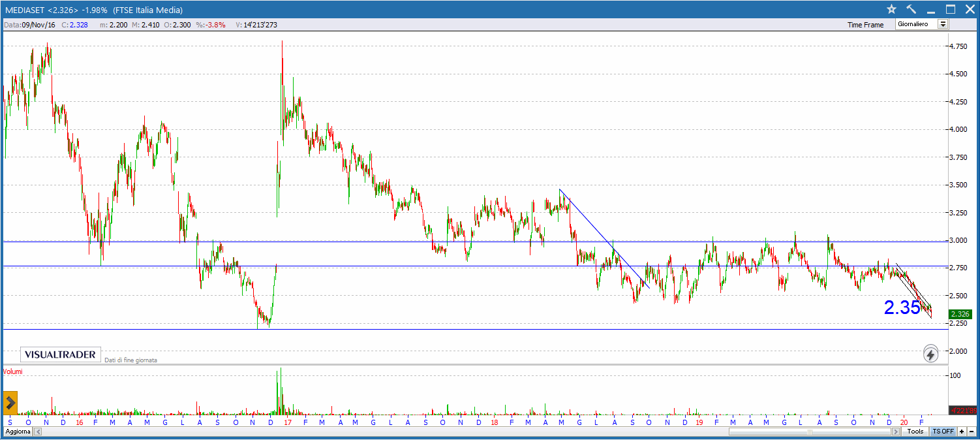
Task: Open the hammer settings icon in title bar
Action: [x=911, y=9]
